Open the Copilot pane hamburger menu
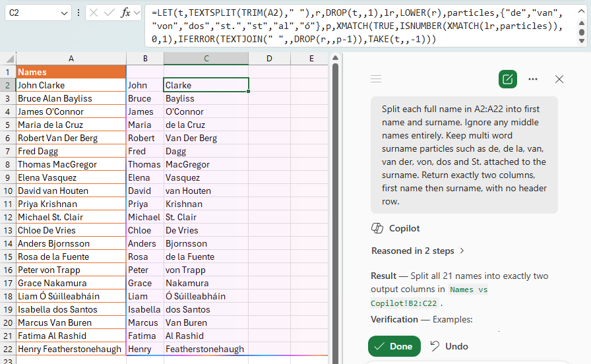 [376, 78]
